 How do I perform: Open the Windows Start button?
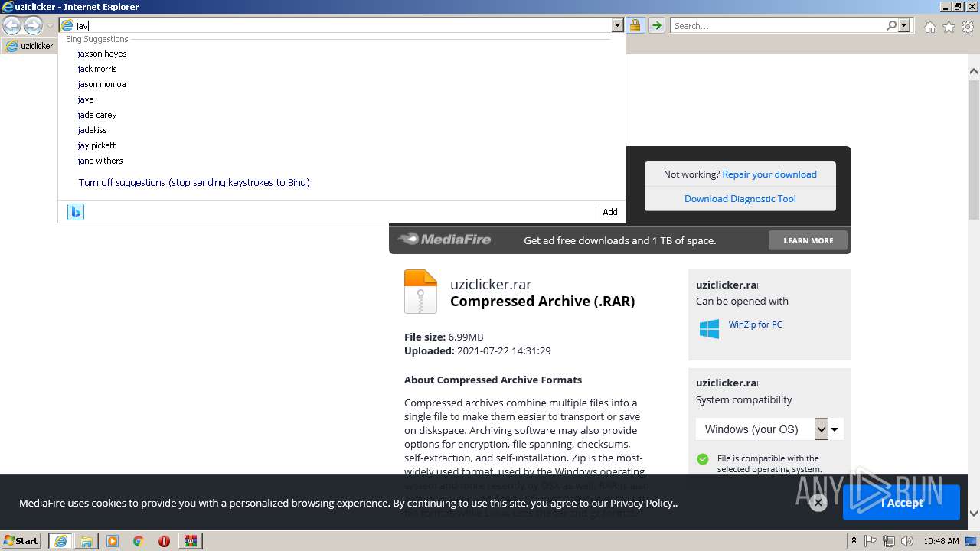pyautogui.click(x=21, y=540)
